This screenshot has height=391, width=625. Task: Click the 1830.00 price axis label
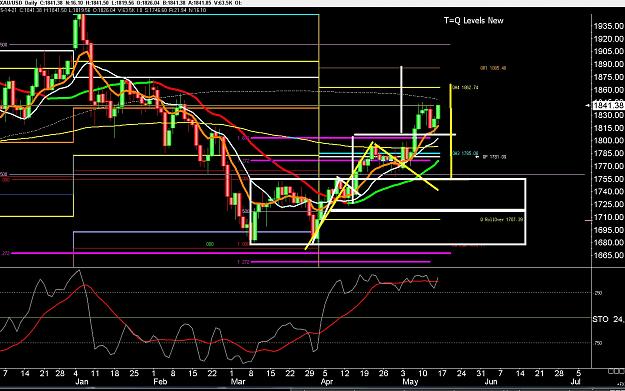609,115
